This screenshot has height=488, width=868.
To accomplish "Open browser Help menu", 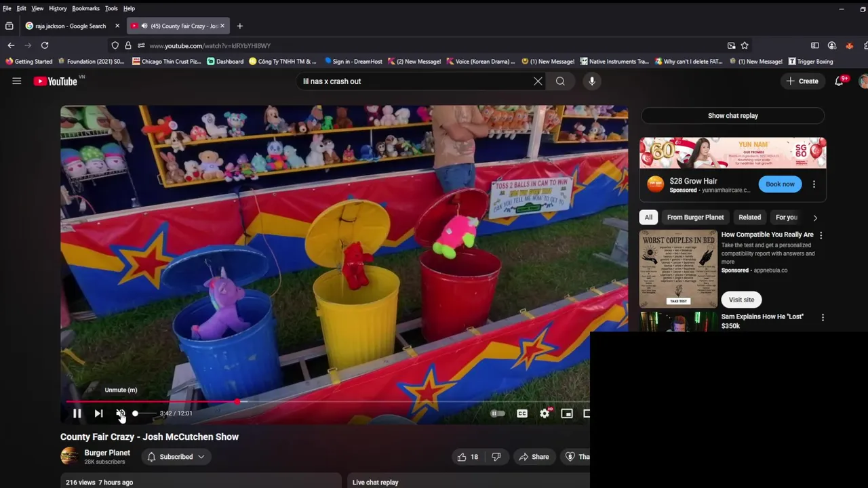I will (x=129, y=8).
